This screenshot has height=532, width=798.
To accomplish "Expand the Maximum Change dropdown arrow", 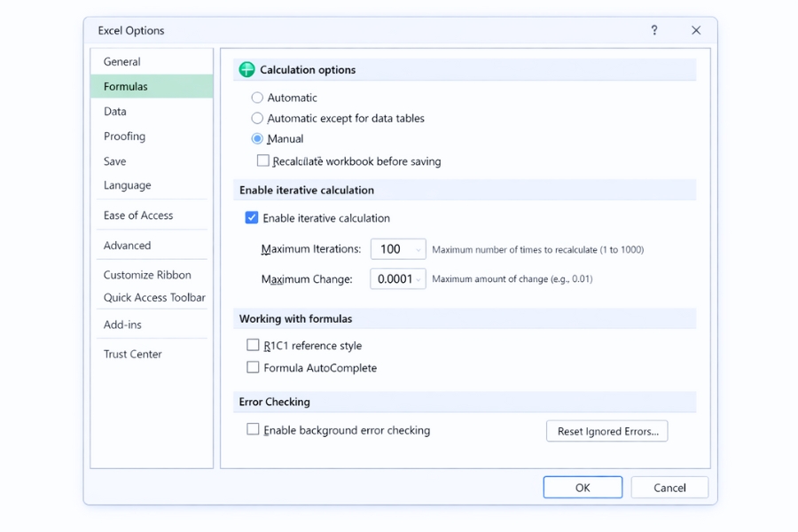I will click(418, 279).
